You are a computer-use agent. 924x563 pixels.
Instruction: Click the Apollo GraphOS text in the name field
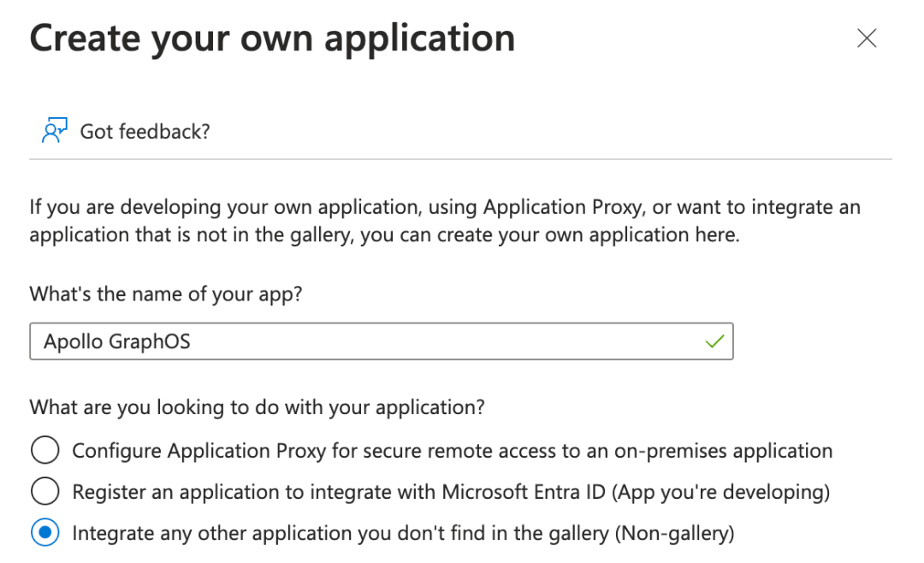[117, 342]
